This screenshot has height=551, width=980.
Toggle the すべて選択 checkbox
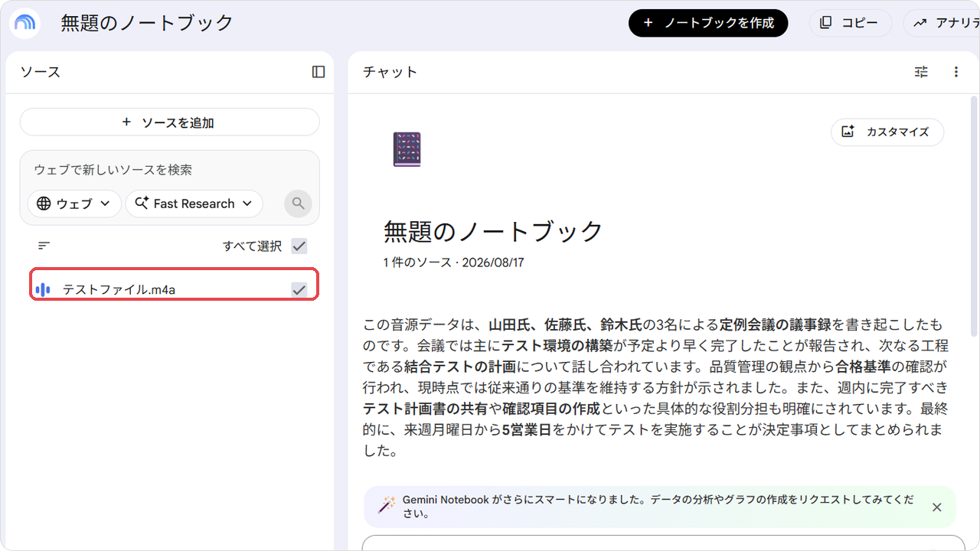(299, 246)
